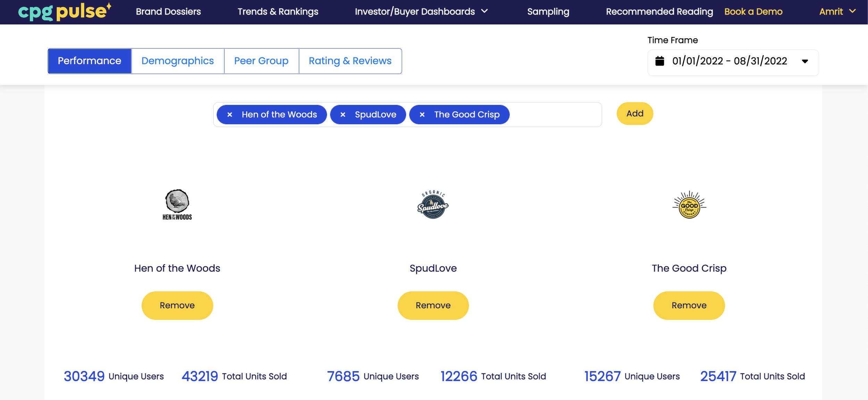
Task: Remove SpudLove using its Remove button
Action: click(x=433, y=305)
